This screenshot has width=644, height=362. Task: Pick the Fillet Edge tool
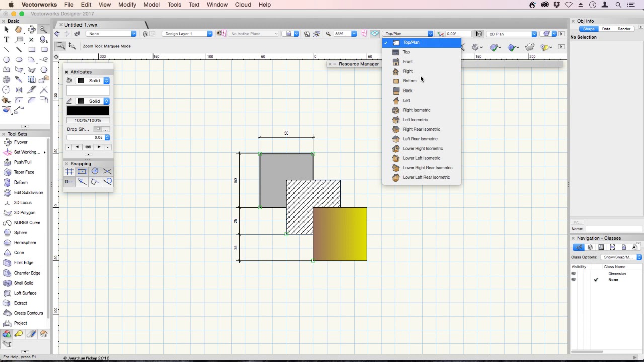24,263
